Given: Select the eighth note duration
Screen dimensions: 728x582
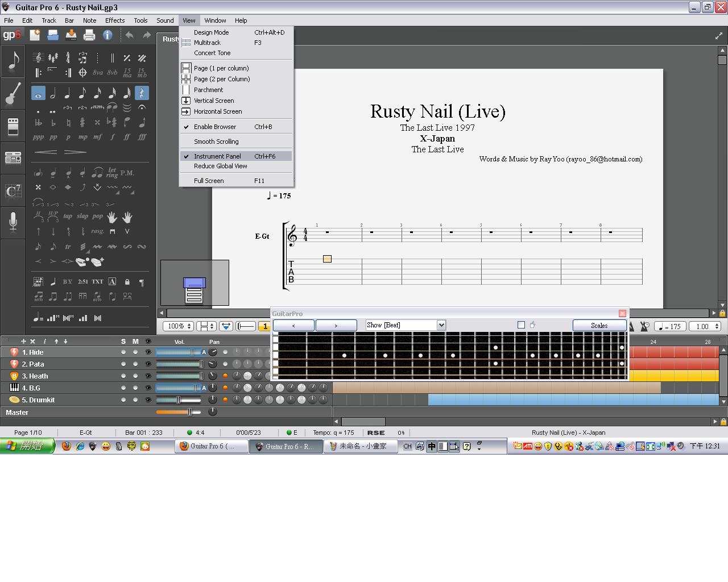Looking at the screenshot, I should click(82, 93).
